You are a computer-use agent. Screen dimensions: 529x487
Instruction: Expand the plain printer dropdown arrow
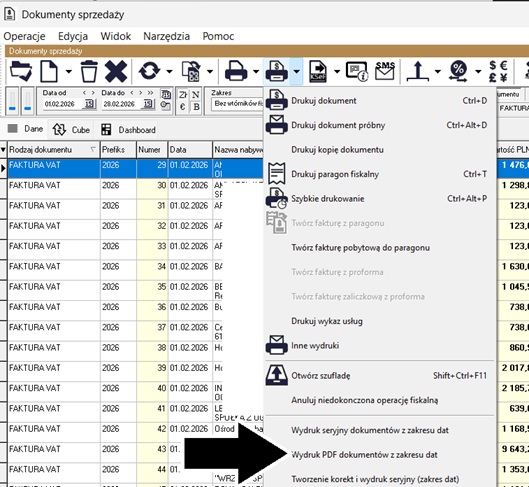256,71
